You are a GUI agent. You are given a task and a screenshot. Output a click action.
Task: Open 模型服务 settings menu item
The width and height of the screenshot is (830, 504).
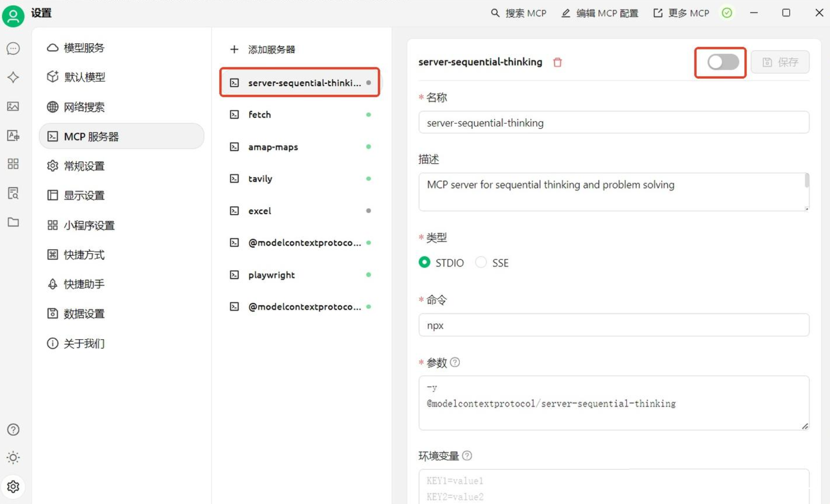[84, 48]
